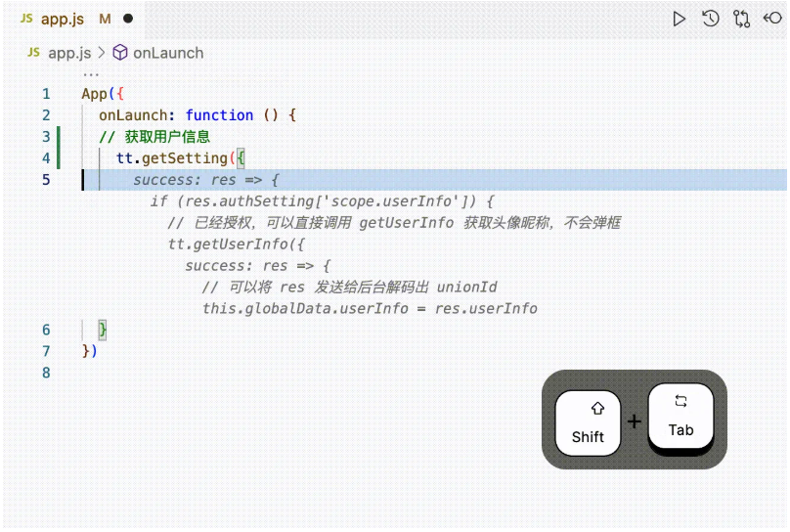The image size is (790, 532).
Task: Click the highlighted success suggestion line
Action: click(x=435, y=180)
